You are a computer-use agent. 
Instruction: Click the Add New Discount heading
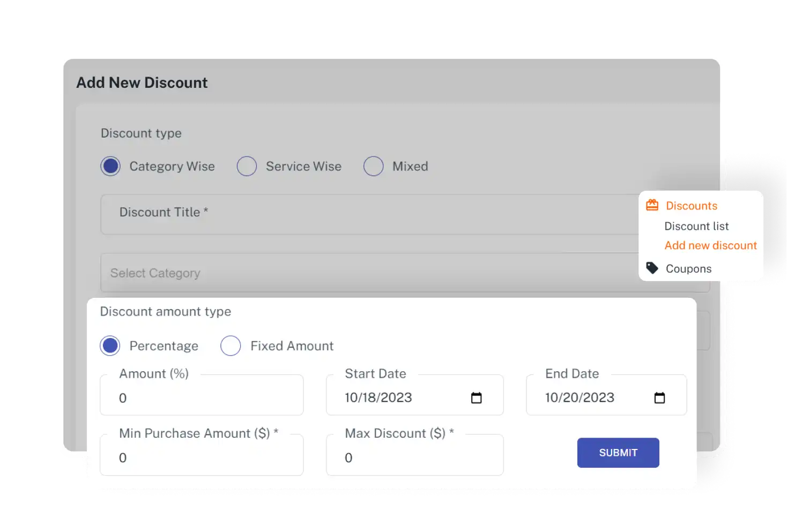pos(142,83)
